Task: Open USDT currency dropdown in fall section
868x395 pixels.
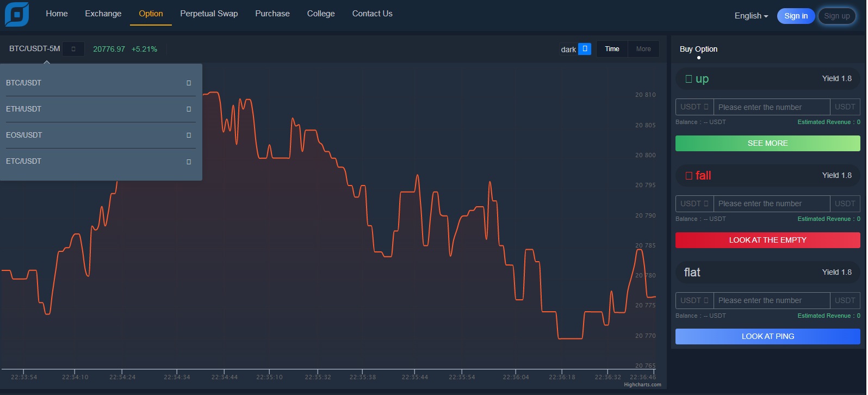Action: (x=695, y=203)
